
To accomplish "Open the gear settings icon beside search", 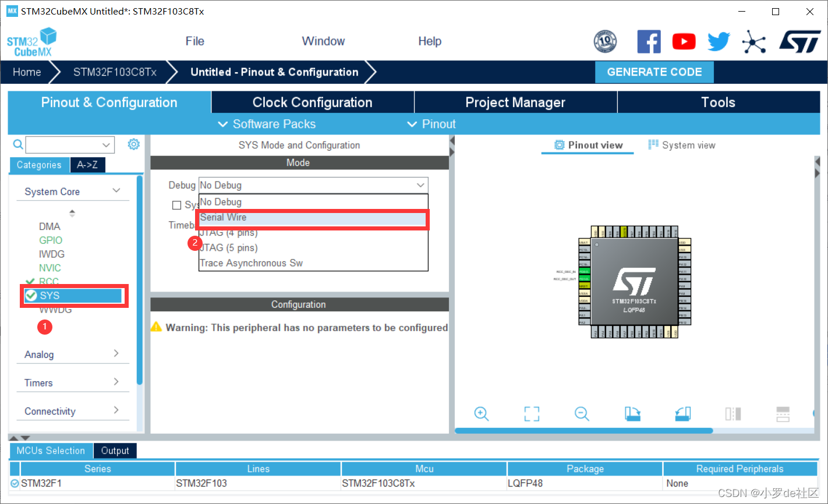I will 133,144.
